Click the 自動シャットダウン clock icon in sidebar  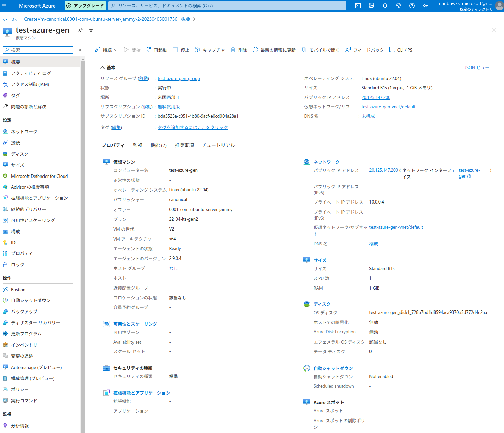pyautogui.click(x=5, y=300)
